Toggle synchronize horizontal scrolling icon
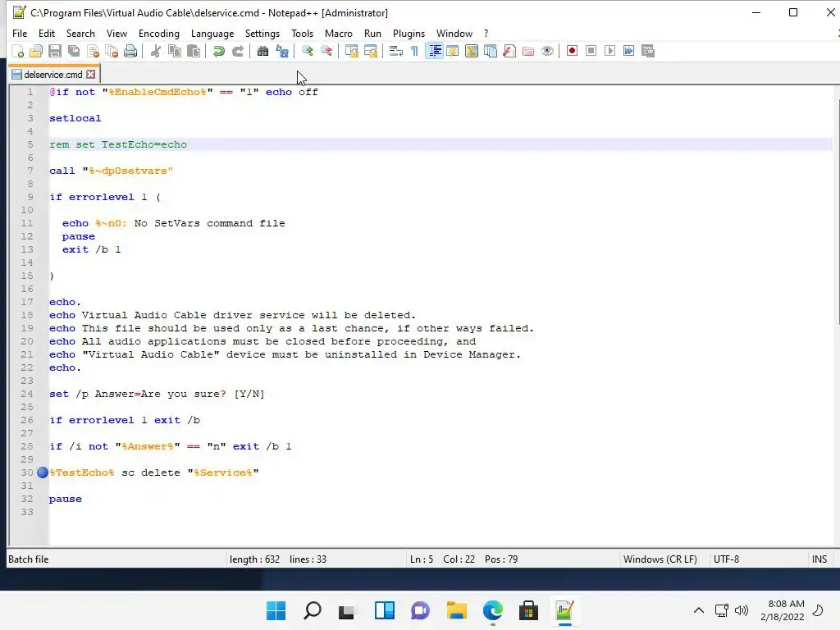This screenshot has height=630, width=840. [x=370, y=52]
